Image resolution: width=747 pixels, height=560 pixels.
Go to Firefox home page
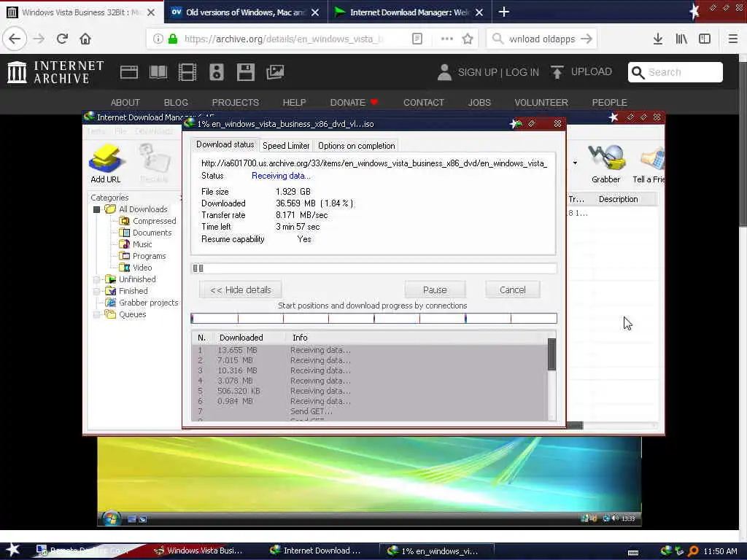point(85,39)
